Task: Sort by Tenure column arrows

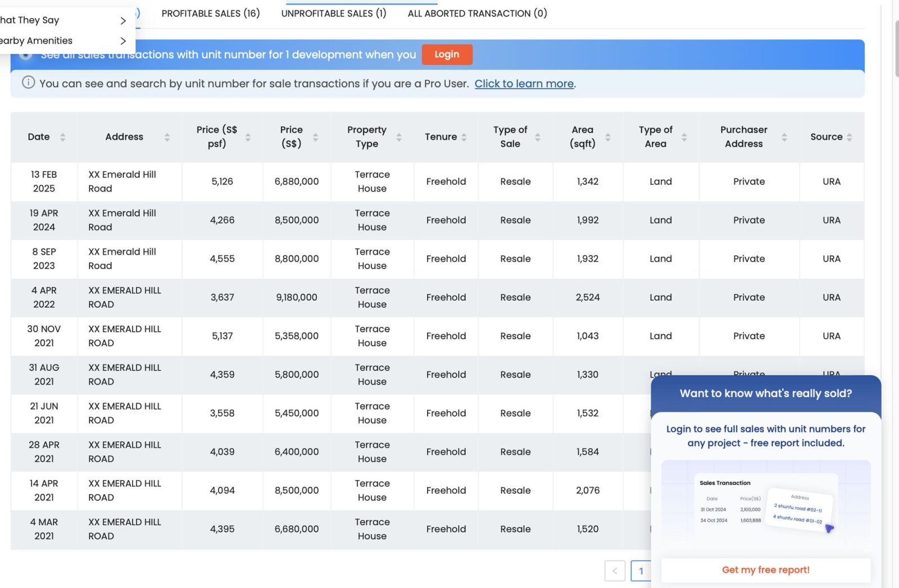Action: pyautogui.click(x=464, y=137)
